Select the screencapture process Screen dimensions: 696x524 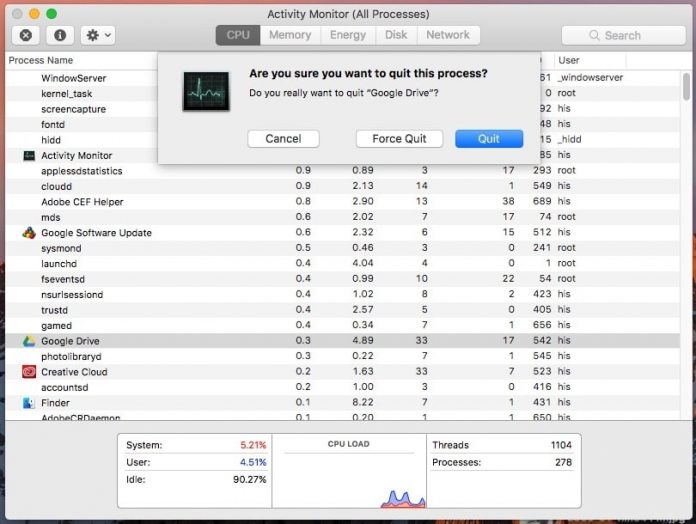pos(73,109)
